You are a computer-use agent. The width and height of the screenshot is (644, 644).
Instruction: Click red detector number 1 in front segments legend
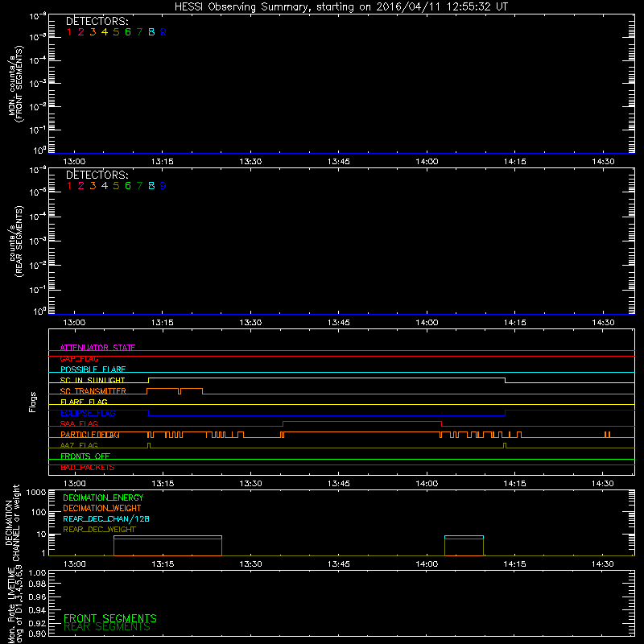[69, 32]
